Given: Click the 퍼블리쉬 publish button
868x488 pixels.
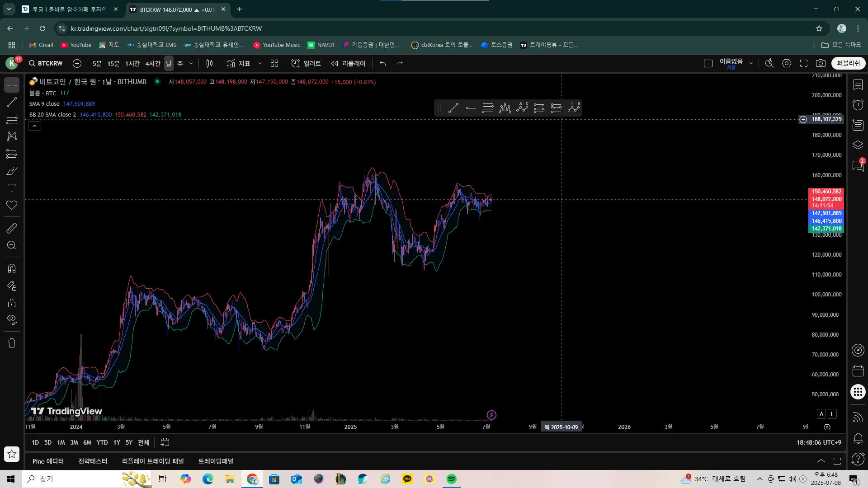Looking at the screenshot, I should pyautogui.click(x=848, y=63).
